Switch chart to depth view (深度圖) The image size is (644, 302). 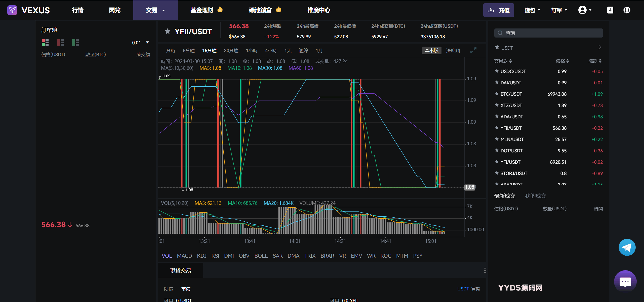[453, 51]
